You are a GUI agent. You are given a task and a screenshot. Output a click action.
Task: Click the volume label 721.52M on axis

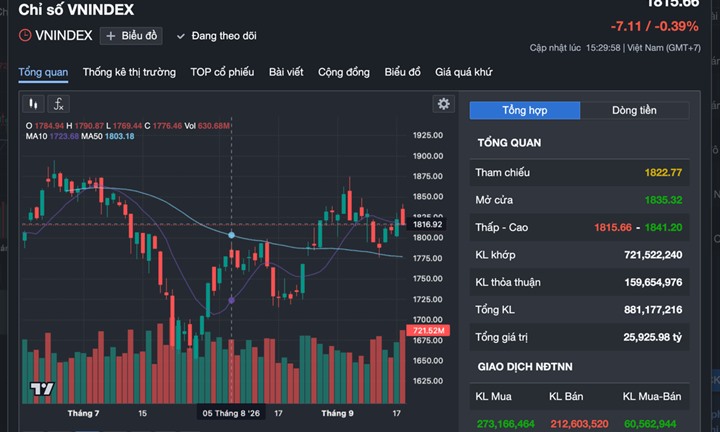click(x=428, y=331)
